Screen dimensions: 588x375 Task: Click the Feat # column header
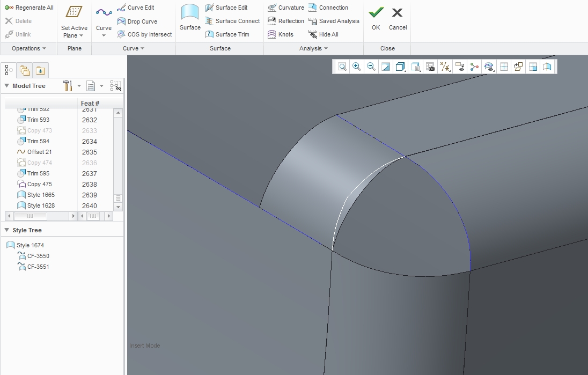click(90, 103)
